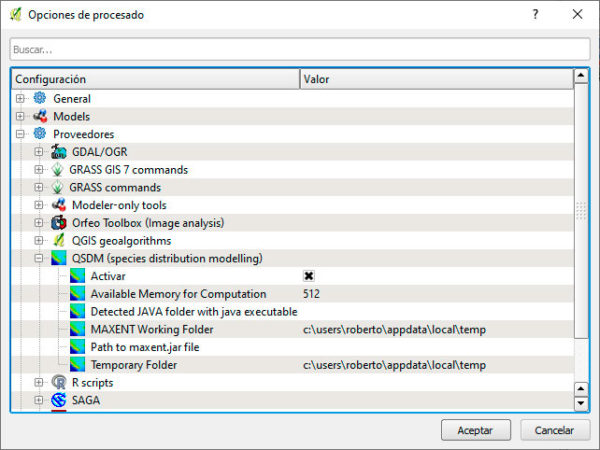
Task: Select the Available Memory value 512
Action: (311, 294)
